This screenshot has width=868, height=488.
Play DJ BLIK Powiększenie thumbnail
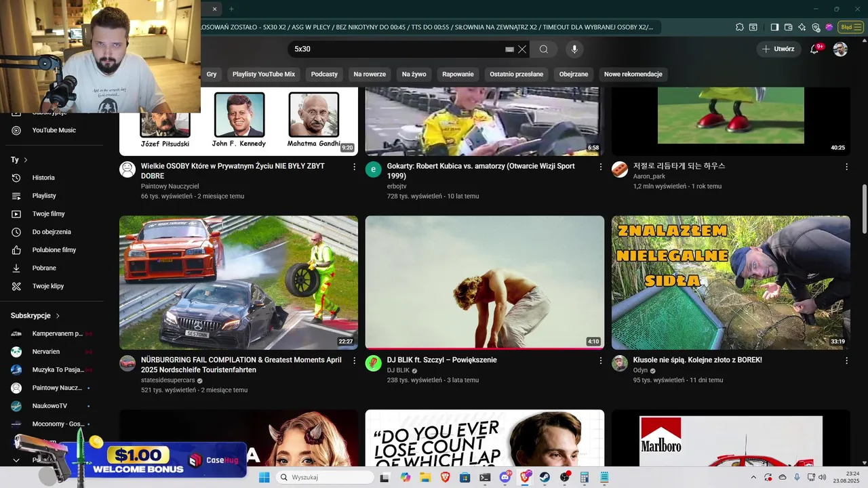tap(485, 283)
